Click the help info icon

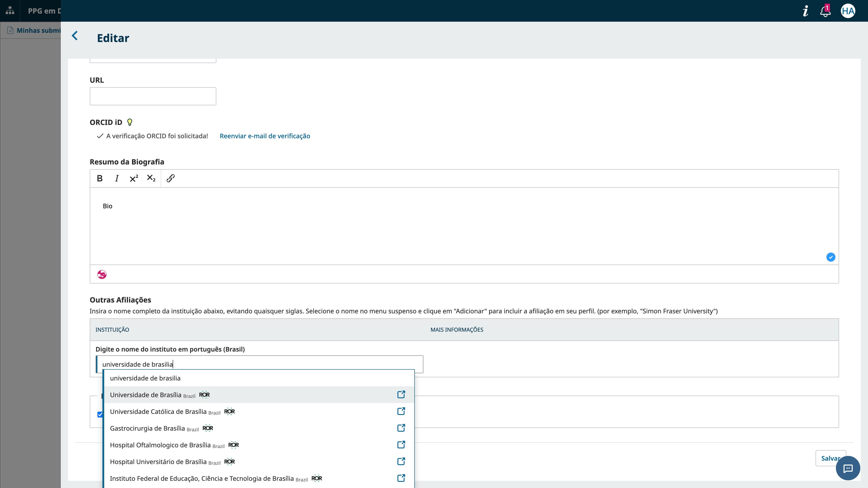[x=805, y=11]
